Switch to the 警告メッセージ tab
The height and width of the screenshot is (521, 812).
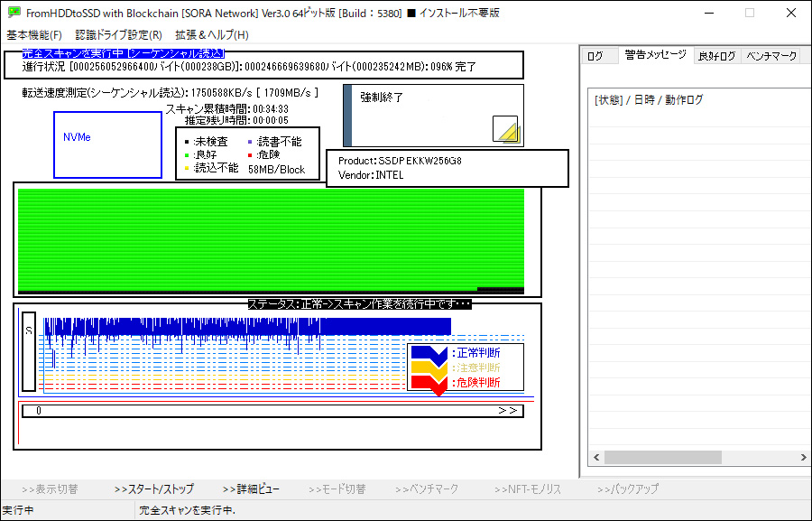click(656, 55)
